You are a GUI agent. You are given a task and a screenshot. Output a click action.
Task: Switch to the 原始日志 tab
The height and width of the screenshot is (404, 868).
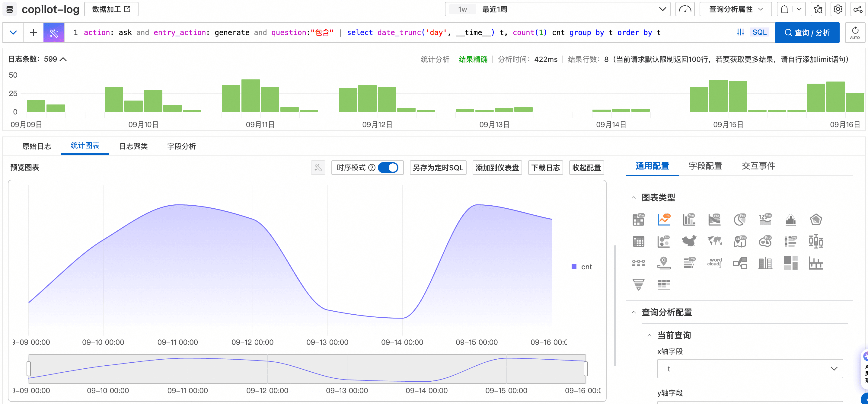click(x=37, y=146)
